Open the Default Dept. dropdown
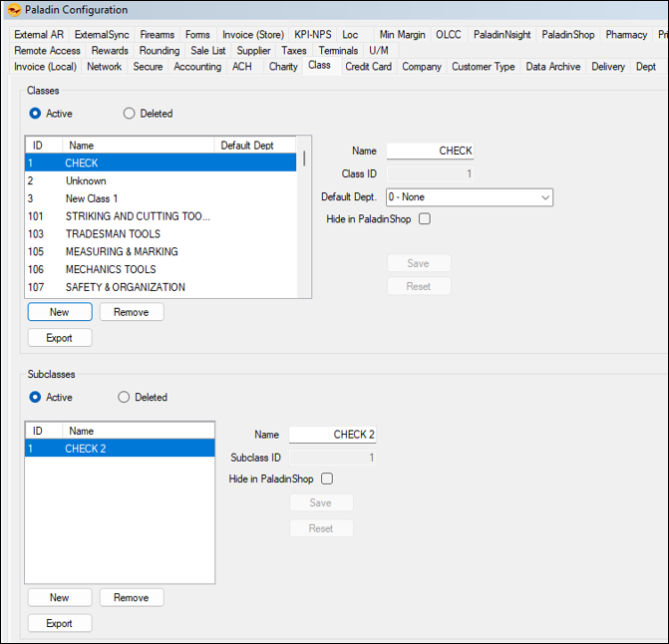This screenshot has width=669, height=644. 469,197
